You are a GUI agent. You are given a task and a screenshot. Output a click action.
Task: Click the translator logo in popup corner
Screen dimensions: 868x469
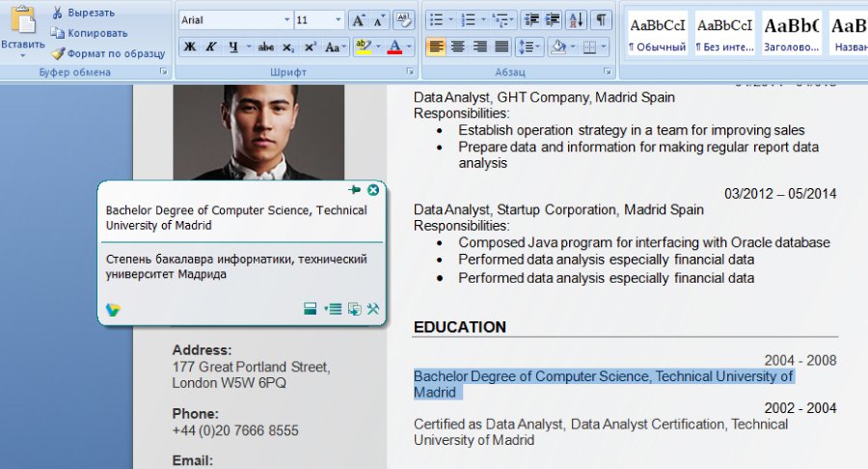pos(113,309)
